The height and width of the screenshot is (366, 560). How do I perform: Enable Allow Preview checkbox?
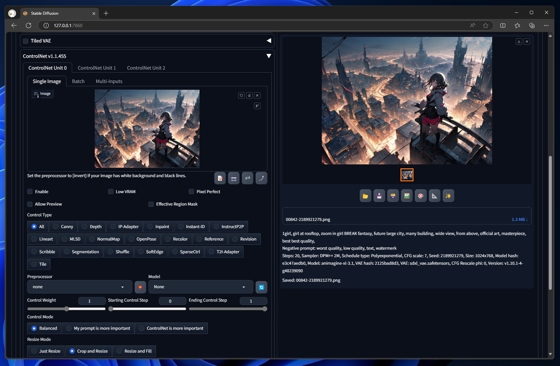click(x=30, y=204)
